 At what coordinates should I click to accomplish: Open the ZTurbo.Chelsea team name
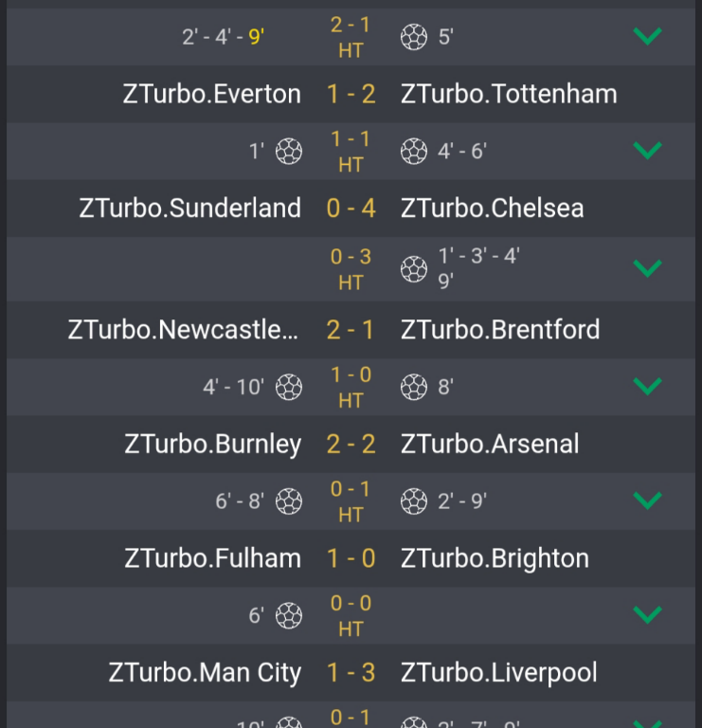tap(493, 209)
